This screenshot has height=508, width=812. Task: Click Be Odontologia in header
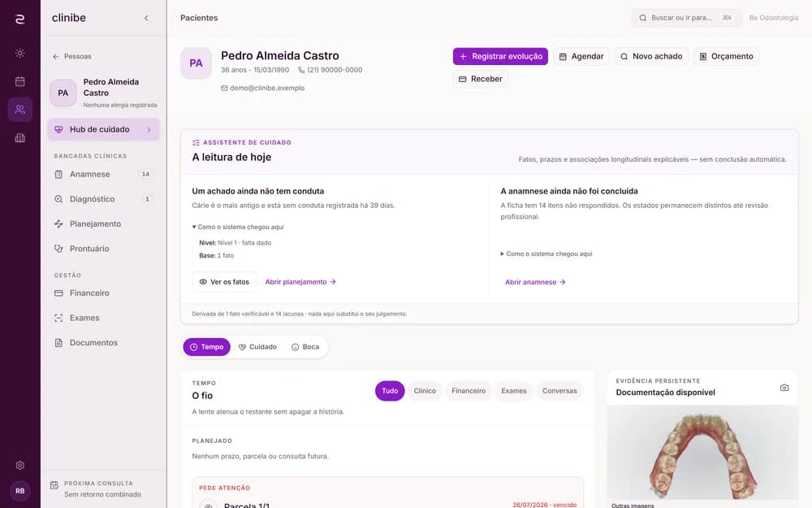coord(773,18)
